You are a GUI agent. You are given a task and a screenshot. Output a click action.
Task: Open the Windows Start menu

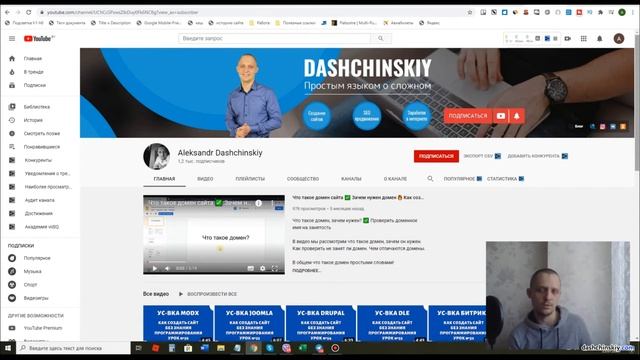click(8, 348)
